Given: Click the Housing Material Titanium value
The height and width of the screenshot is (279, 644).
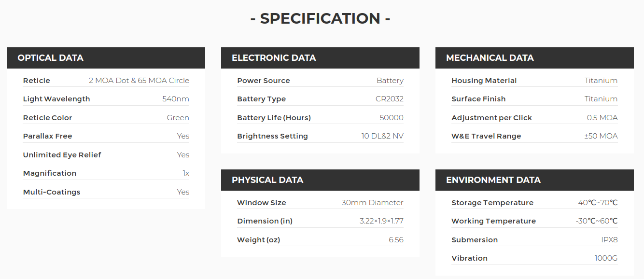Looking at the screenshot, I should pyautogui.click(x=601, y=81).
